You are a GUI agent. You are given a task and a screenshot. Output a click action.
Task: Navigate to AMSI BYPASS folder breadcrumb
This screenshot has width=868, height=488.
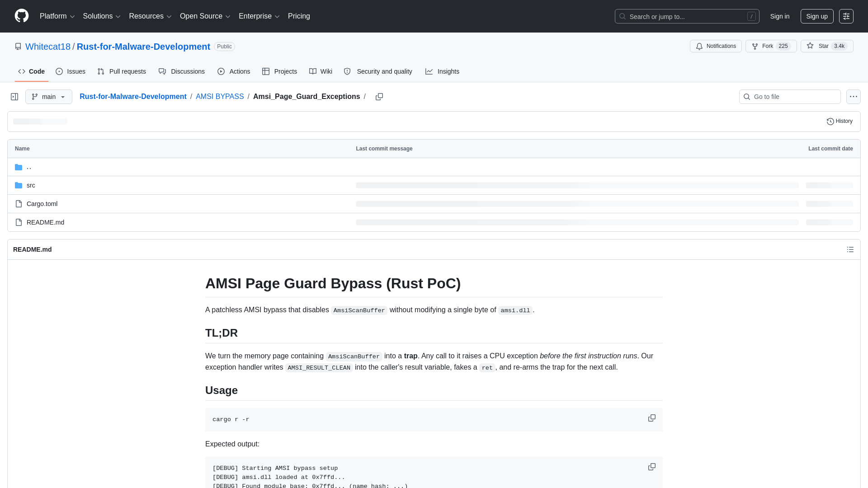click(220, 97)
